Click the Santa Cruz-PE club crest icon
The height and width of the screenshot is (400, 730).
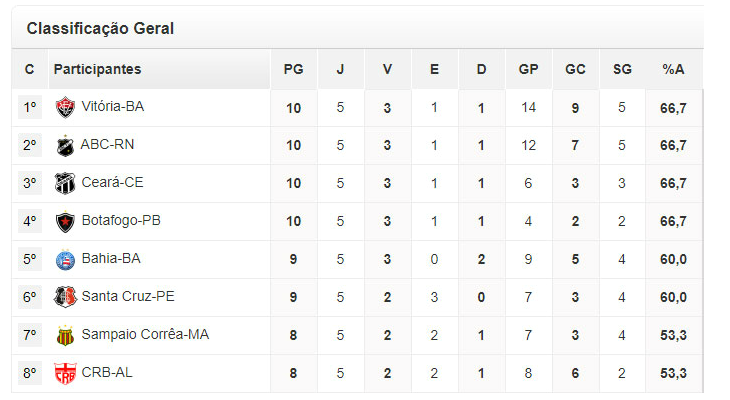(65, 297)
